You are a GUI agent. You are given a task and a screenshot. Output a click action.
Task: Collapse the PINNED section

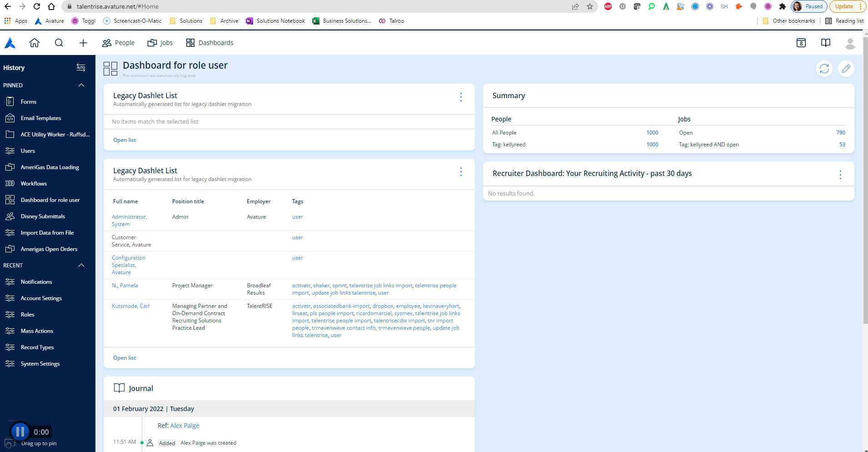(x=81, y=85)
